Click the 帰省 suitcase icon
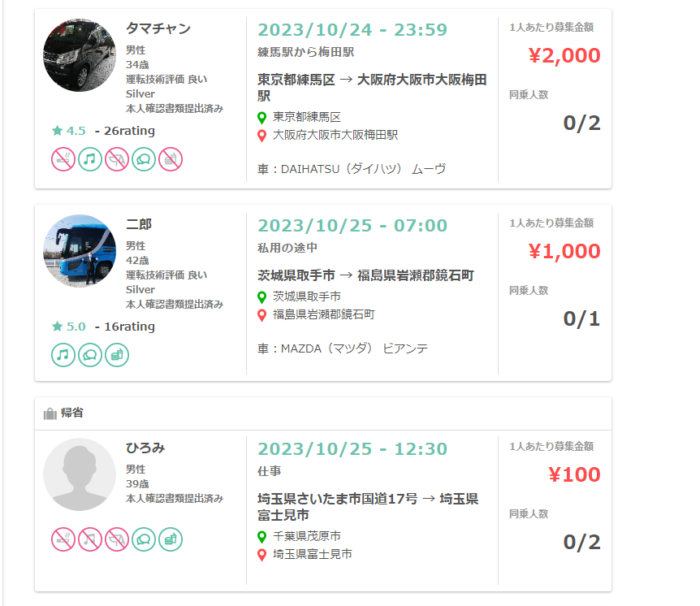 pos(50,413)
